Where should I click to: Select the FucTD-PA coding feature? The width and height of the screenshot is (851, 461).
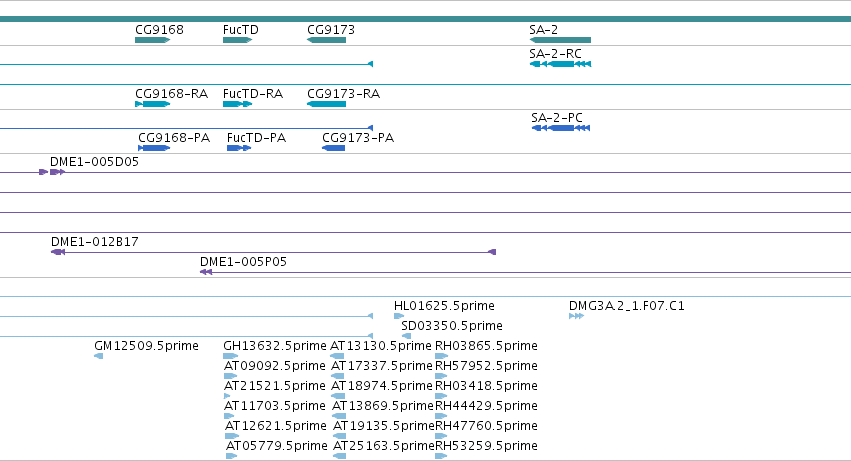[239, 148]
